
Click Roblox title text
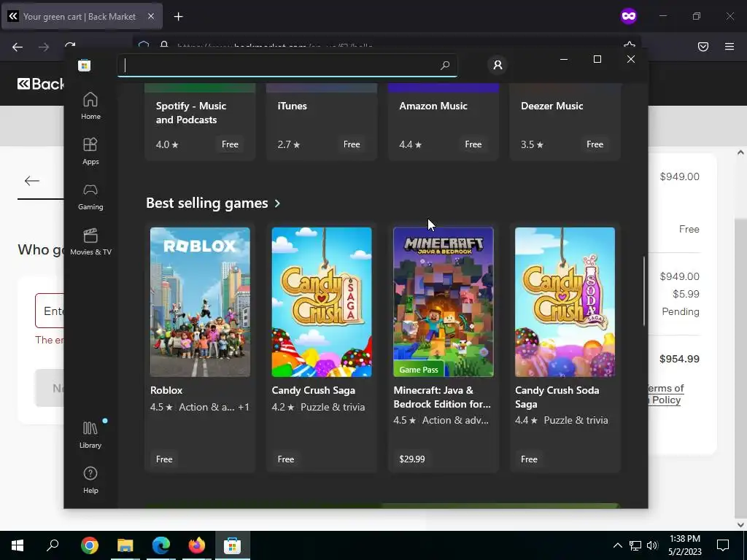[166, 390]
